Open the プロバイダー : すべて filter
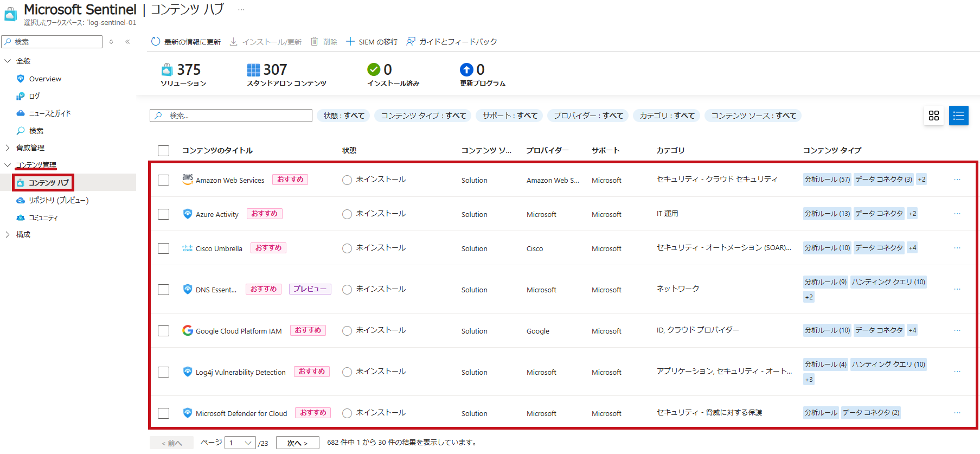980x454 pixels. pyautogui.click(x=588, y=116)
